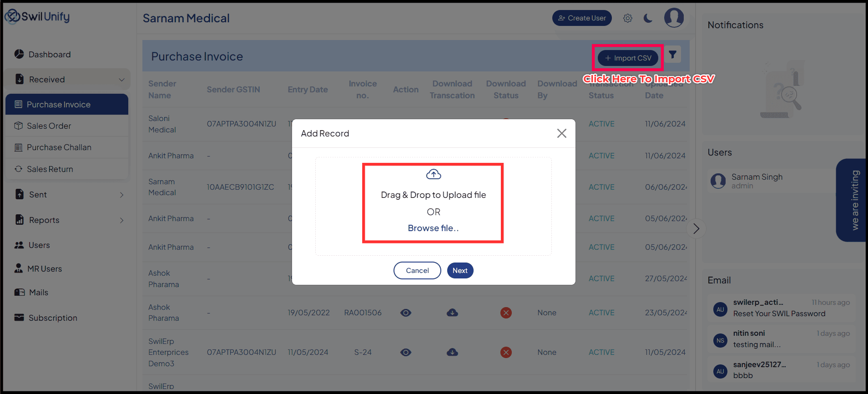The width and height of the screenshot is (868, 394).
Task: Toggle dark mode moon icon
Action: pos(648,18)
